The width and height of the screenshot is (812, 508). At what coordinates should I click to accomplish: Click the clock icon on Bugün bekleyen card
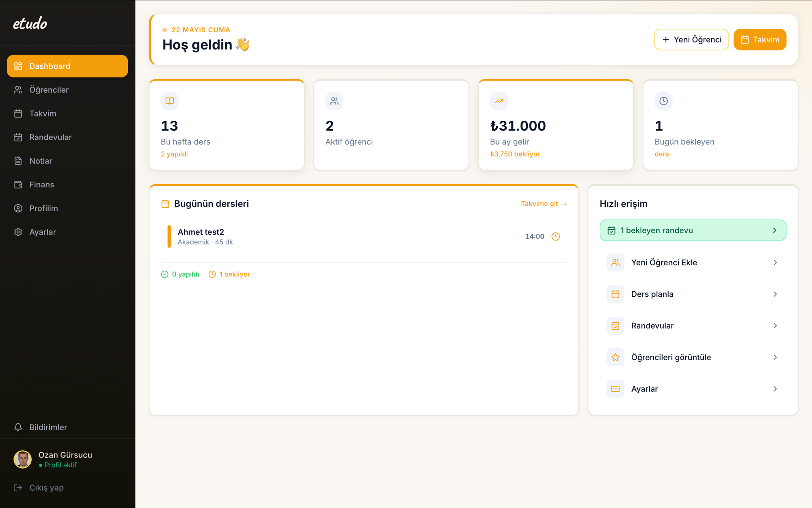[x=663, y=101]
